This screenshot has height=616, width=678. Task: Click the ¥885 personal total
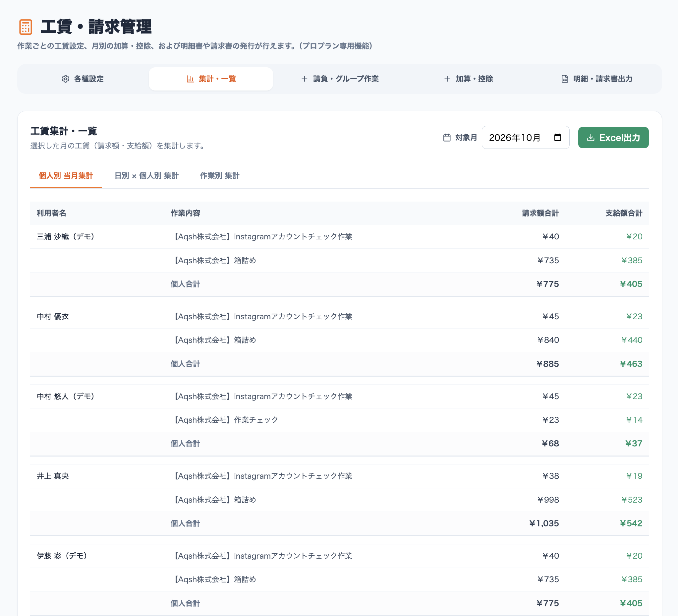547,364
